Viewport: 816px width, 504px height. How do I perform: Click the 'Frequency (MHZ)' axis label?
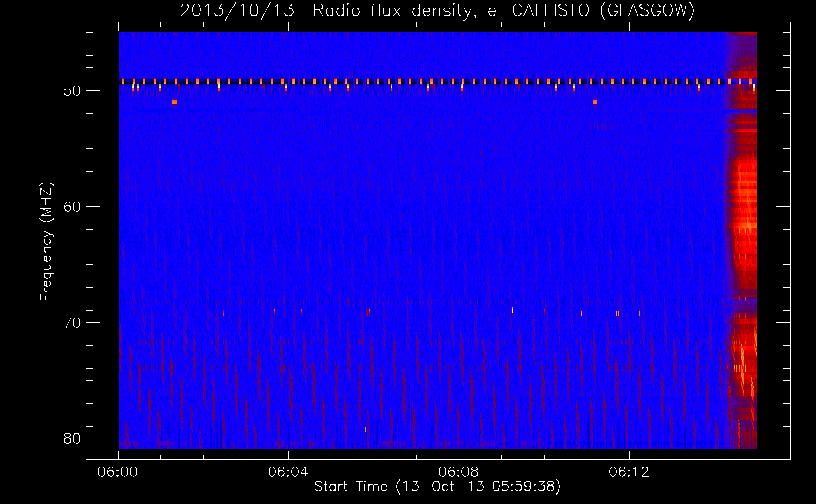pos(46,242)
